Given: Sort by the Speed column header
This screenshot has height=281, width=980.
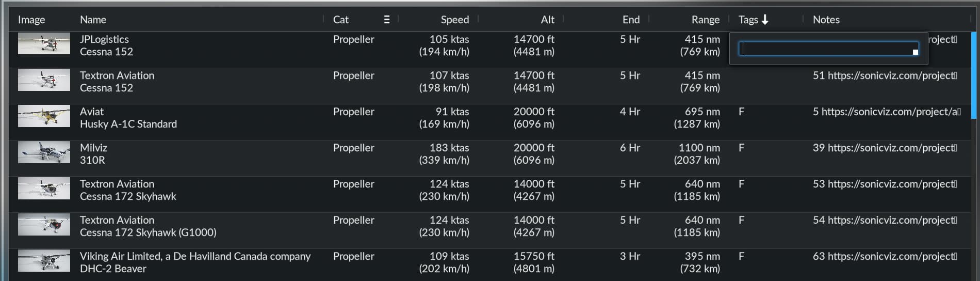Looking at the screenshot, I should (x=454, y=20).
